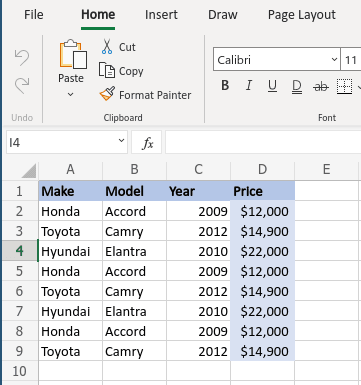Select row 1 header

20,191
